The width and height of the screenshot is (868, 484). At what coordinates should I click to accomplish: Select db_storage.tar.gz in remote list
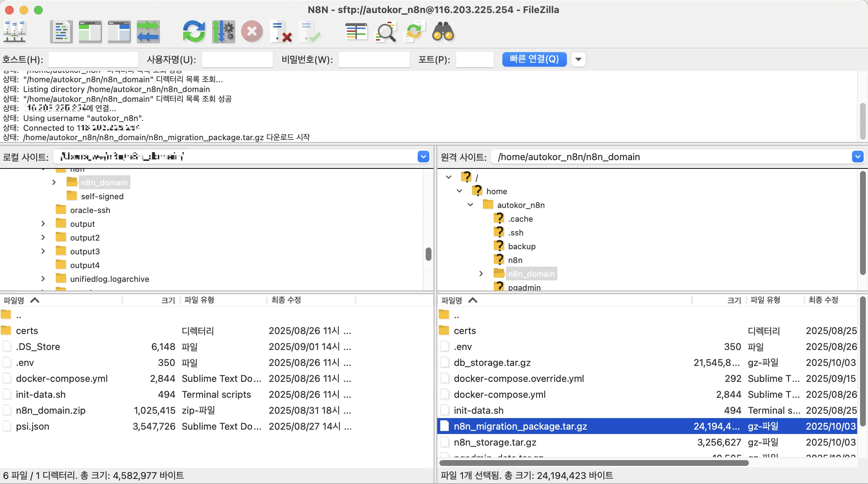(x=492, y=363)
